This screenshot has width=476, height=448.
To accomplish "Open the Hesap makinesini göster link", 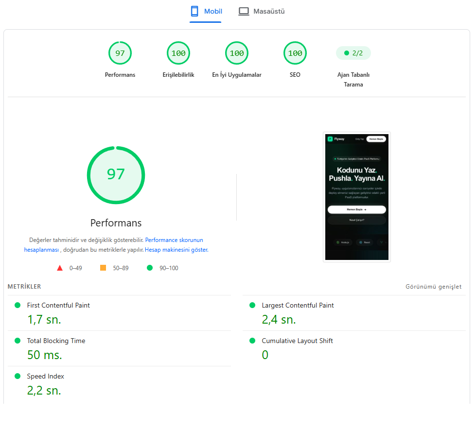I will (176, 250).
